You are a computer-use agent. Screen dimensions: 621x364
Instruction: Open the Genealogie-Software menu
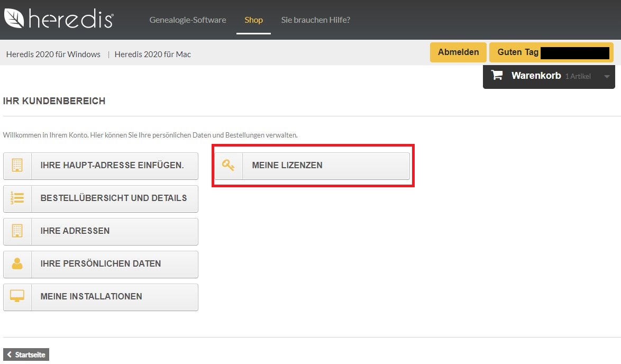(187, 20)
